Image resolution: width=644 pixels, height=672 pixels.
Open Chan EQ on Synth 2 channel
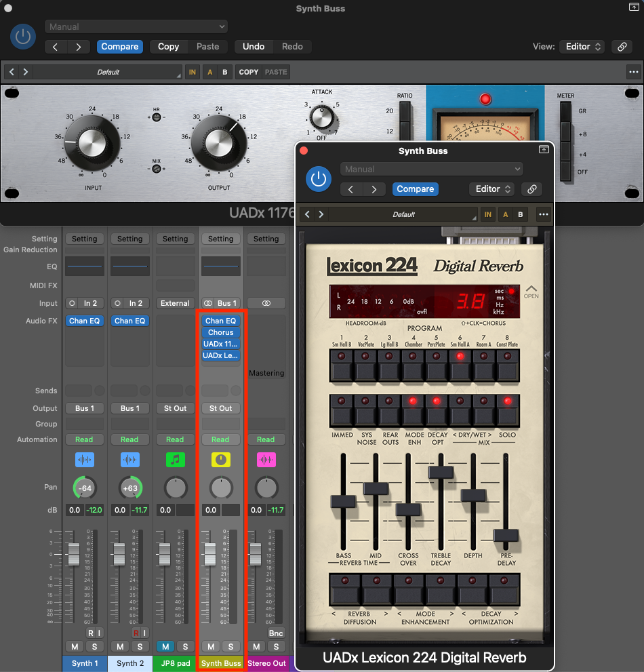click(130, 321)
